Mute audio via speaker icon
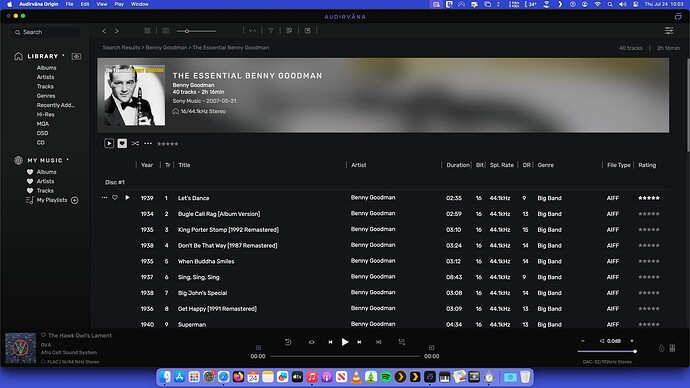690x388 pixels. [602, 341]
